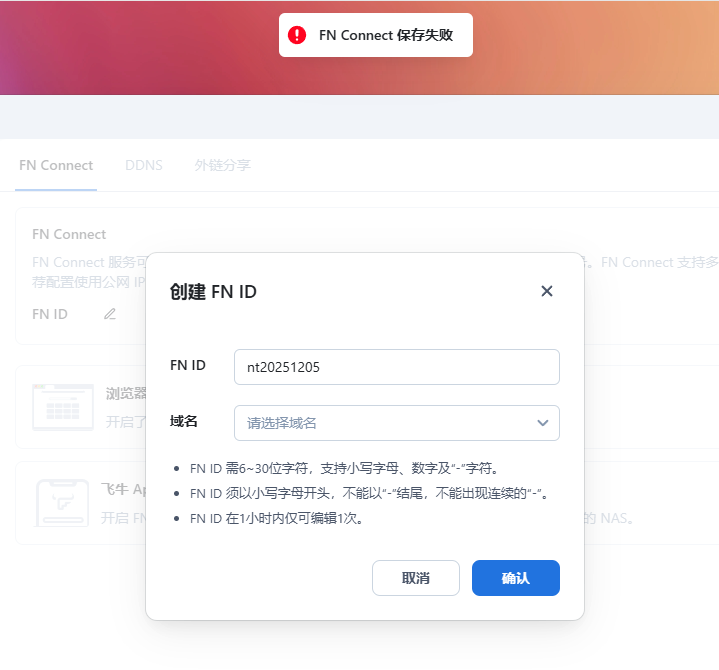Screen dimensions: 719x670
Task: Click the browser window illustration icon
Action: (63, 407)
